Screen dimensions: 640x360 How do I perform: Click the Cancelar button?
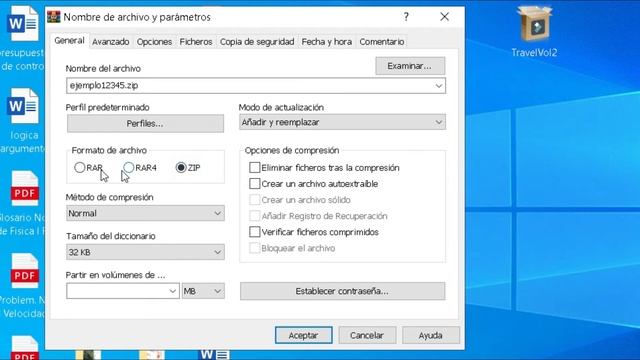coord(367,335)
